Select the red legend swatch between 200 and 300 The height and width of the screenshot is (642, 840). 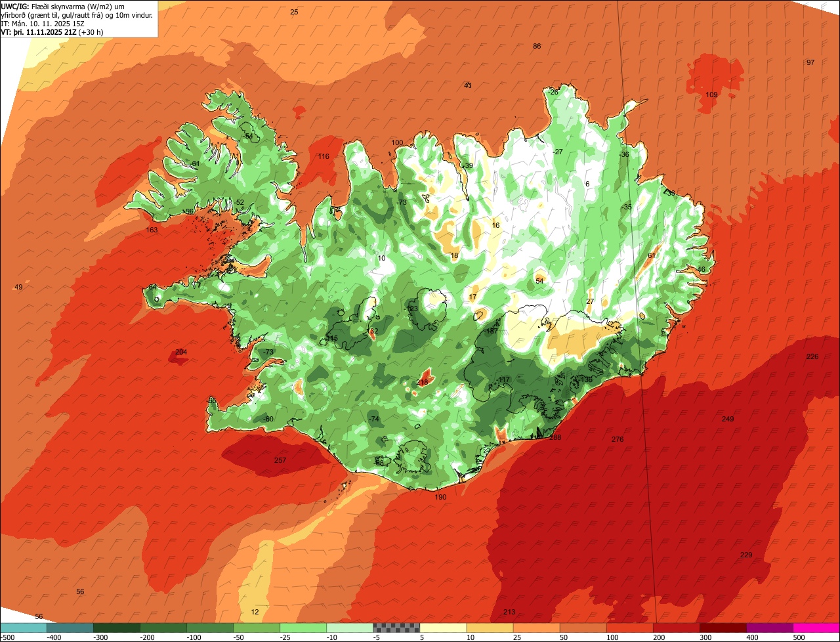pos(676,628)
